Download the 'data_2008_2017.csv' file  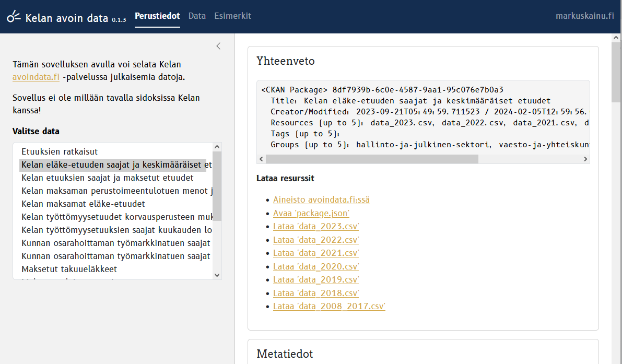coord(329,307)
